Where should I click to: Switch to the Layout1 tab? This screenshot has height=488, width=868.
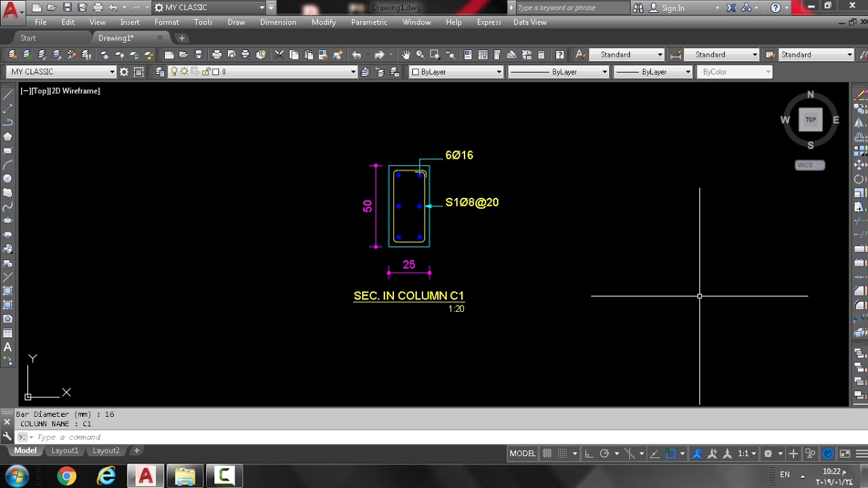pos(65,451)
